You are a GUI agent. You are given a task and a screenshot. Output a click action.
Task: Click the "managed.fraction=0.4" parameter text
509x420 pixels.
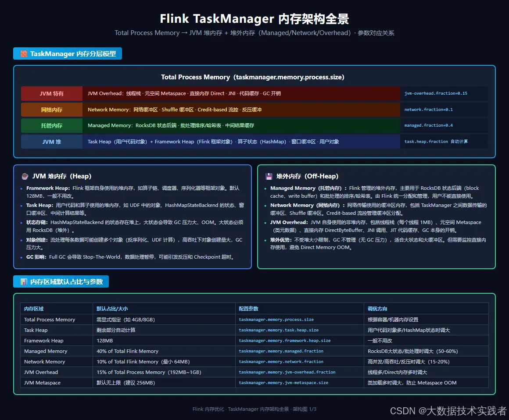429,125
